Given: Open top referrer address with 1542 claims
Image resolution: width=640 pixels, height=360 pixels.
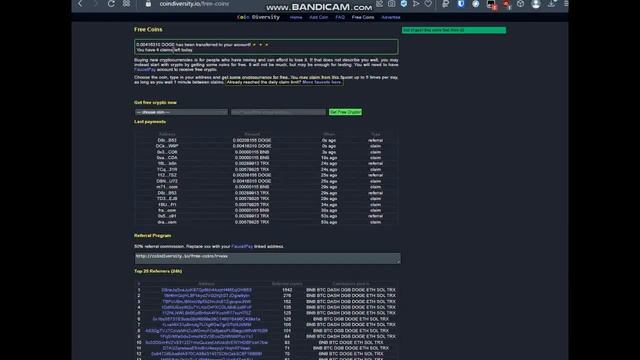Looking at the screenshot, I should pos(207,290).
